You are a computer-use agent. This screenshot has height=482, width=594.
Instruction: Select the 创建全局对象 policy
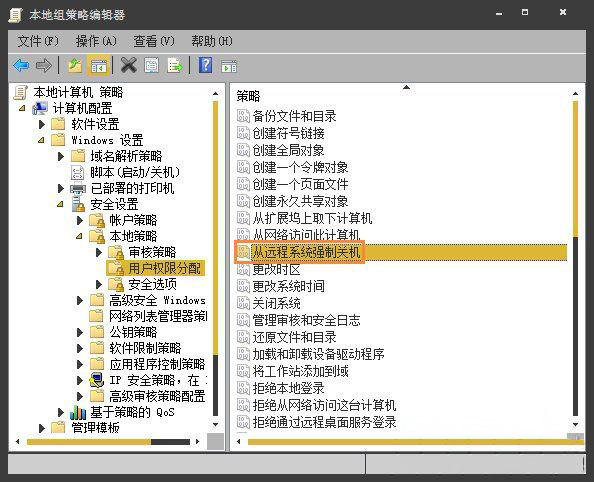[x=289, y=150]
